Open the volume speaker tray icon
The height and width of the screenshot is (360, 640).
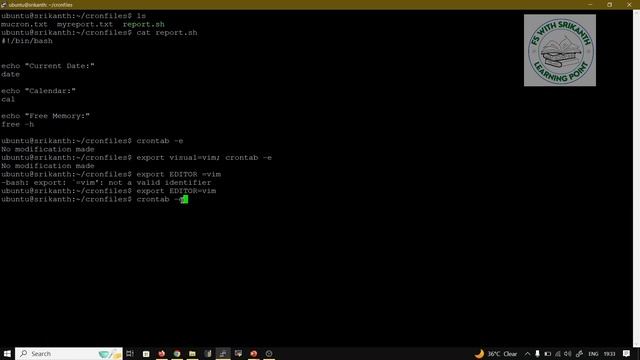pos(567,354)
